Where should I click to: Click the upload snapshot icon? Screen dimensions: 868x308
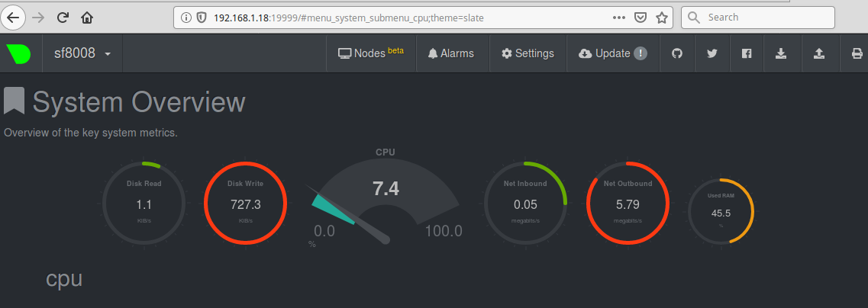[x=819, y=53]
